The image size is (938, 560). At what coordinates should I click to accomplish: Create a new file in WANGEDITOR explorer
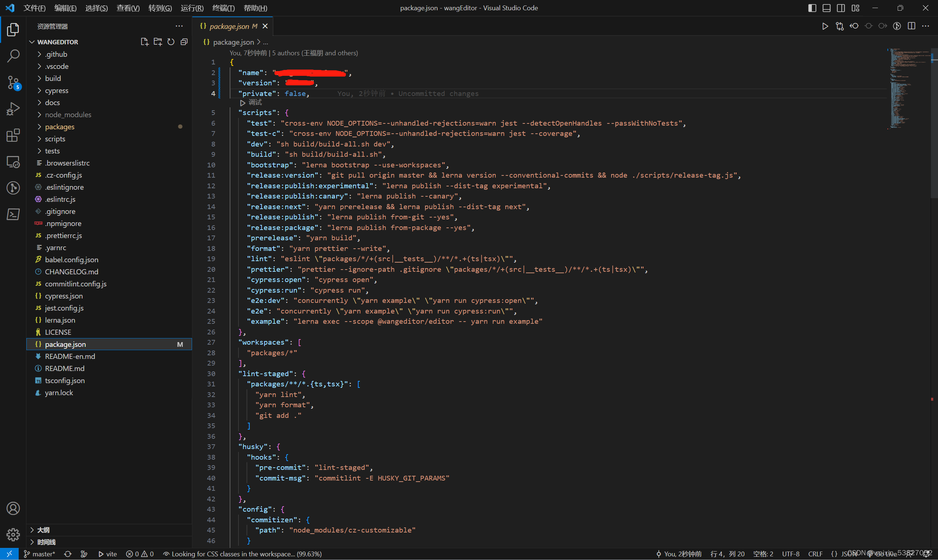tap(144, 42)
